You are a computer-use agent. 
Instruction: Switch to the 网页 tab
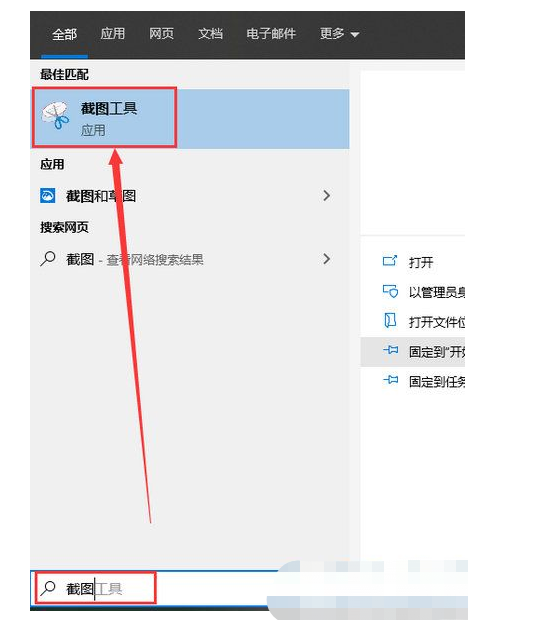pyautogui.click(x=161, y=34)
